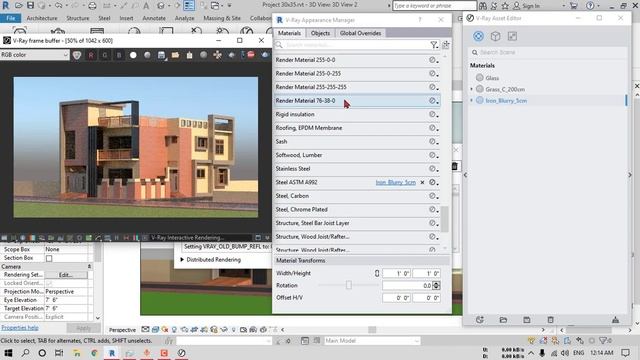Toggle green channel in V-Ray frame buffer
Image resolution: width=640 pixels, height=360 pixels.
point(105,55)
